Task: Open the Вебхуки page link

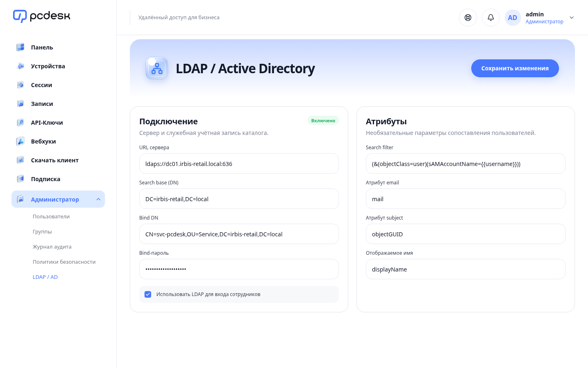Action: (43, 141)
